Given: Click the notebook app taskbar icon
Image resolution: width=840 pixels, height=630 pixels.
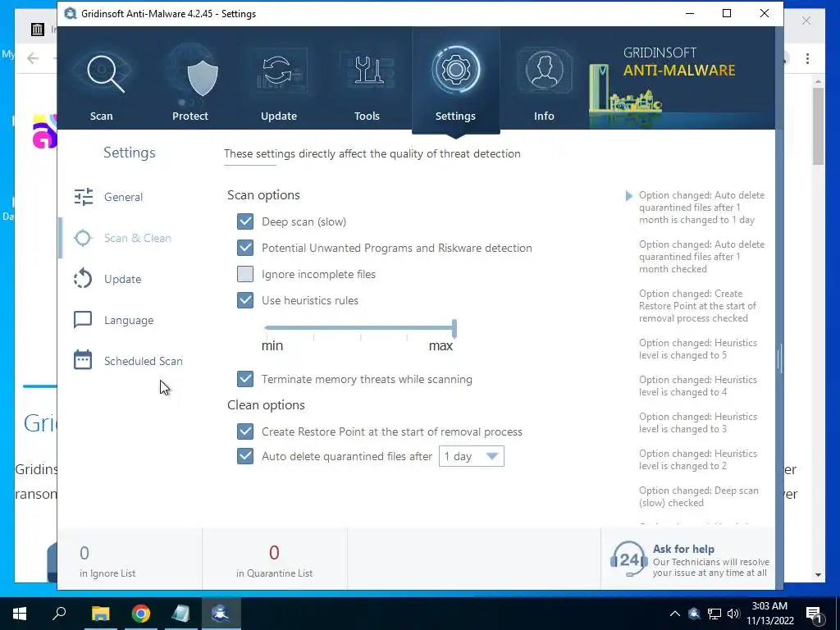Looking at the screenshot, I should pyautogui.click(x=181, y=614).
